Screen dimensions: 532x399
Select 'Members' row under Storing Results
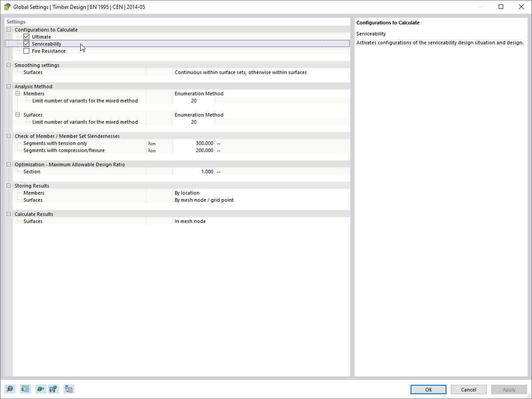tap(34, 193)
